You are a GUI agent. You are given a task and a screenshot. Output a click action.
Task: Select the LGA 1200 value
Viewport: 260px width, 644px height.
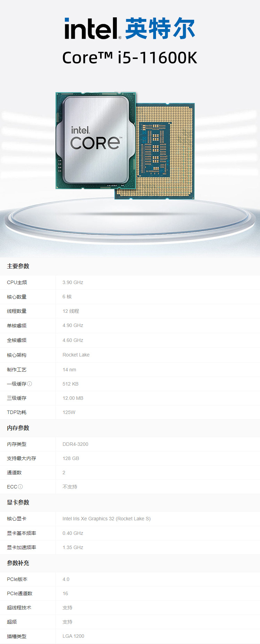point(73,636)
